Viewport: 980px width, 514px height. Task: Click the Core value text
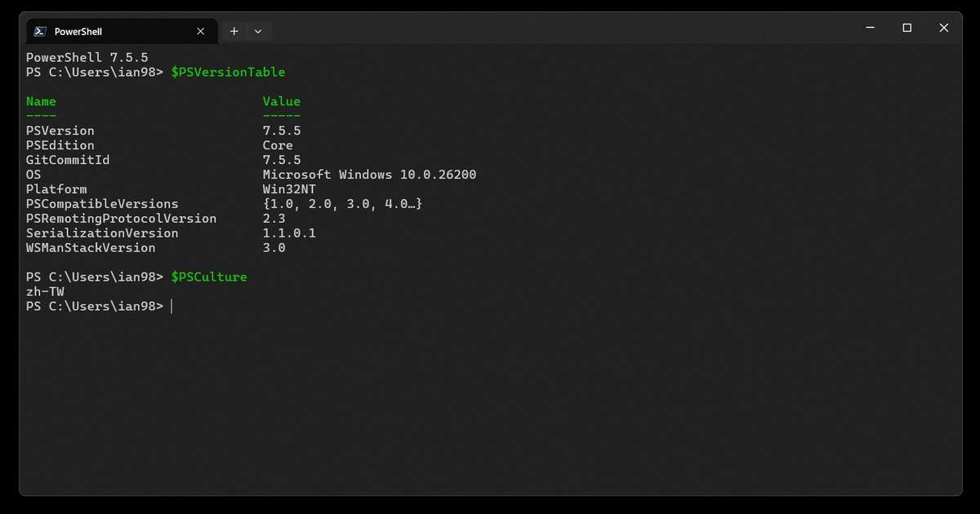coord(278,145)
